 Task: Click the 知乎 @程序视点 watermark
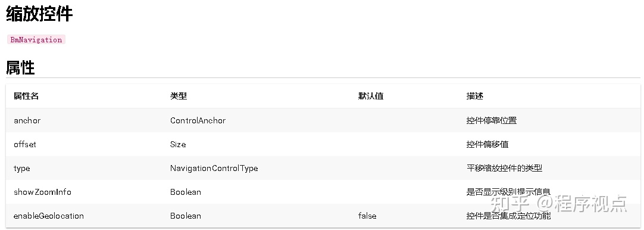(559, 203)
